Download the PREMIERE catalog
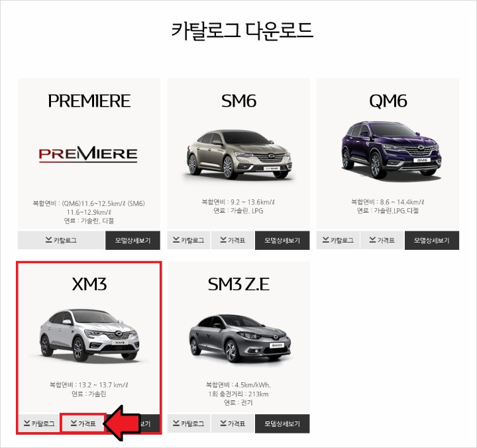 coord(62,241)
